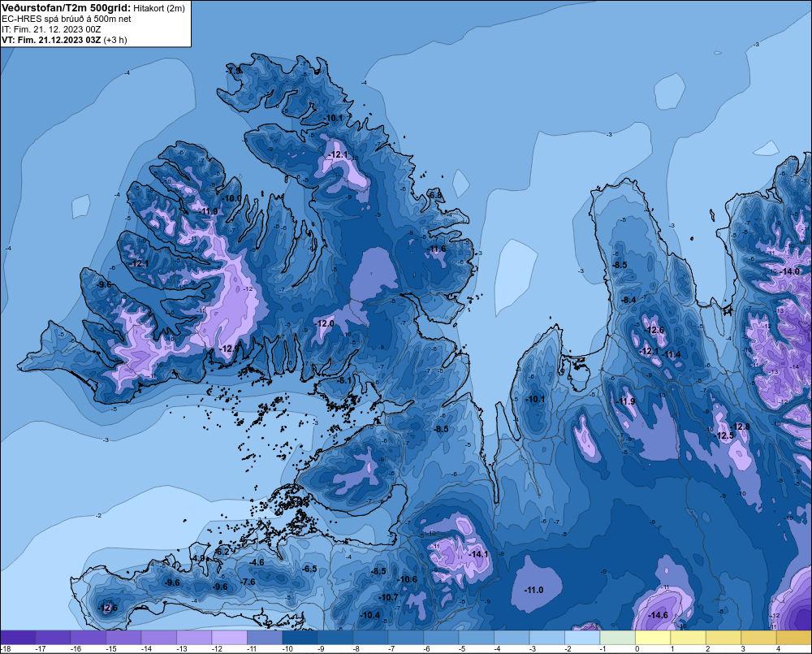Click the legend value -18
This screenshot has width=812, height=654.
coord(6,649)
